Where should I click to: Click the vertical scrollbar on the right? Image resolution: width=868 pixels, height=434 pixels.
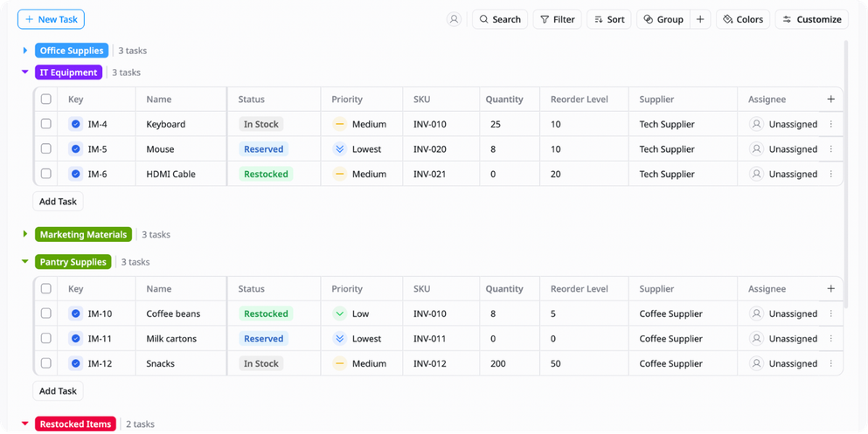click(x=845, y=174)
